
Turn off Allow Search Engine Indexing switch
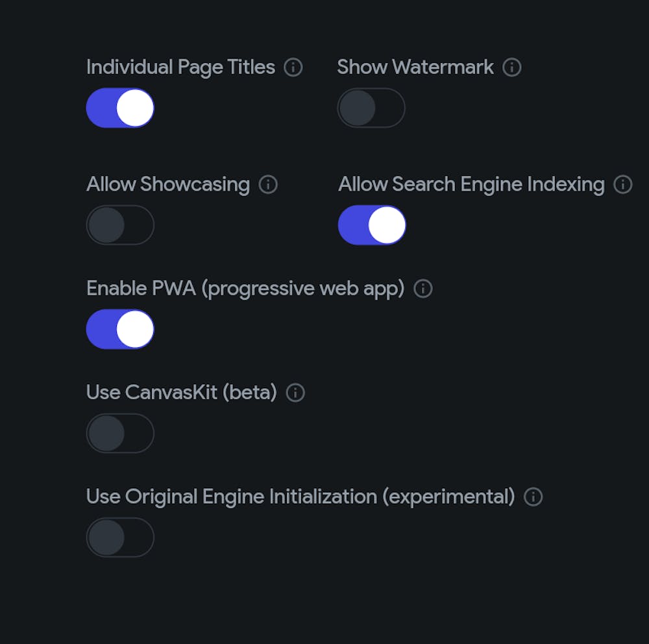[x=372, y=225]
